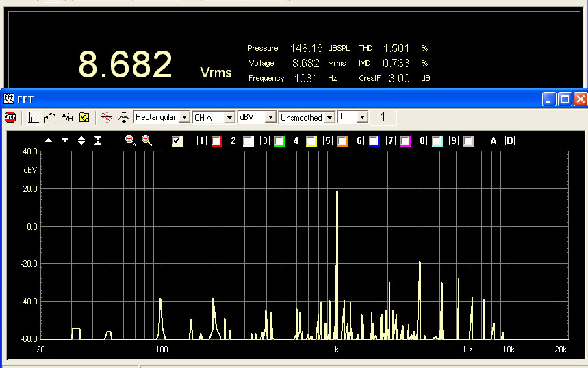Screen dimensions: 588x368
Task: Shift graph up with the up arrow
Action: [x=49, y=140]
